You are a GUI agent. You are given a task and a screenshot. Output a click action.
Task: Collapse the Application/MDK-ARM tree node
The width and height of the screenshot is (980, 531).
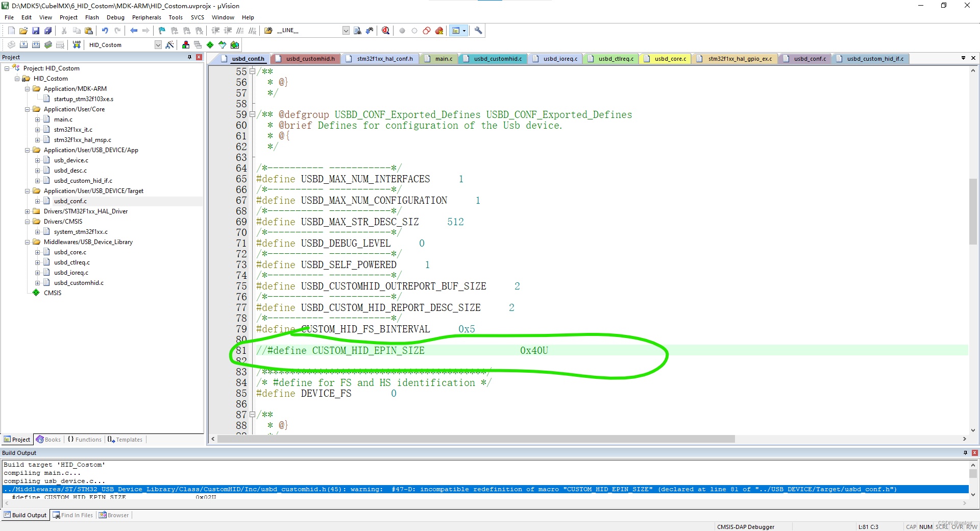(x=27, y=88)
